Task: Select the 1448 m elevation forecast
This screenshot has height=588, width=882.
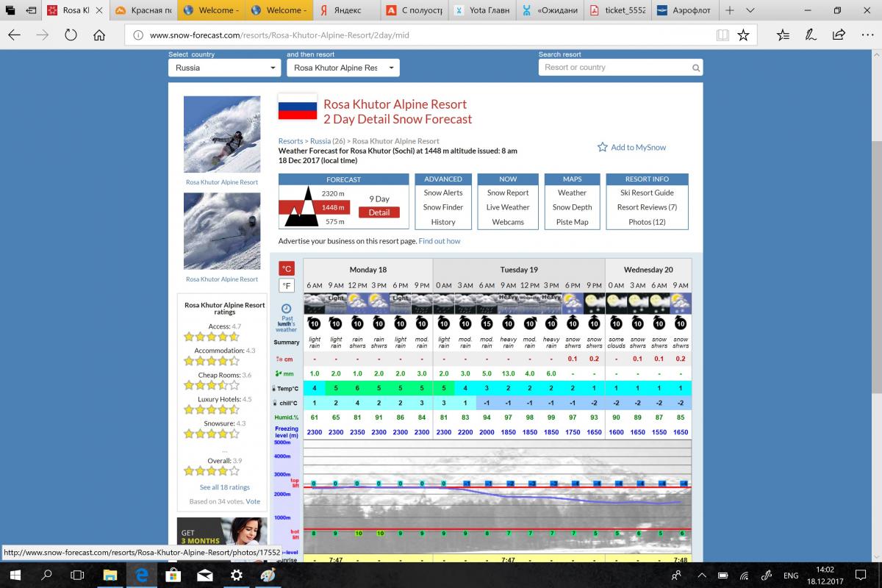Action: click(333, 207)
